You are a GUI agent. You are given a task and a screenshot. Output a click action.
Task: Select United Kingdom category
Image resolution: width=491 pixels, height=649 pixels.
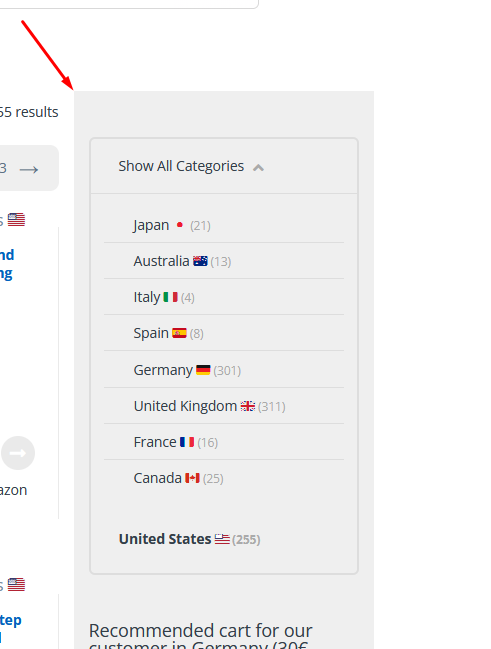[x=185, y=406]
